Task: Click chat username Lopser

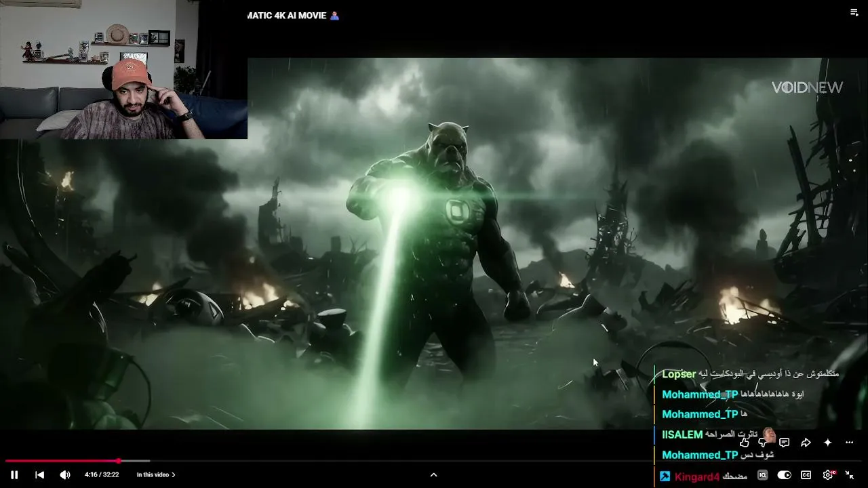Action: 679,374
